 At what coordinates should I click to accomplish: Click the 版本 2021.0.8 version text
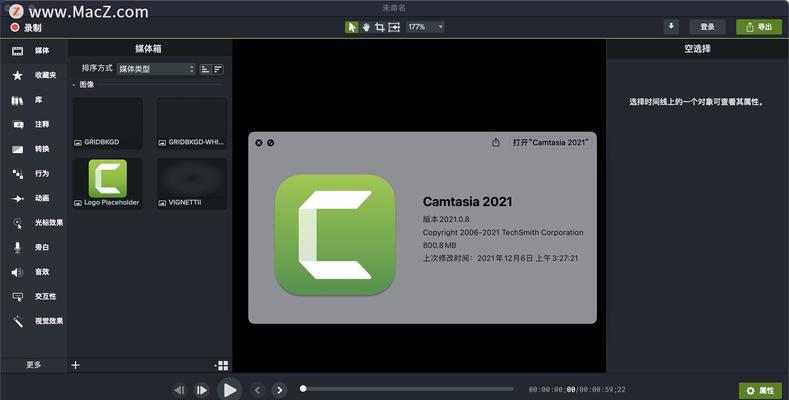coord(446,219)
